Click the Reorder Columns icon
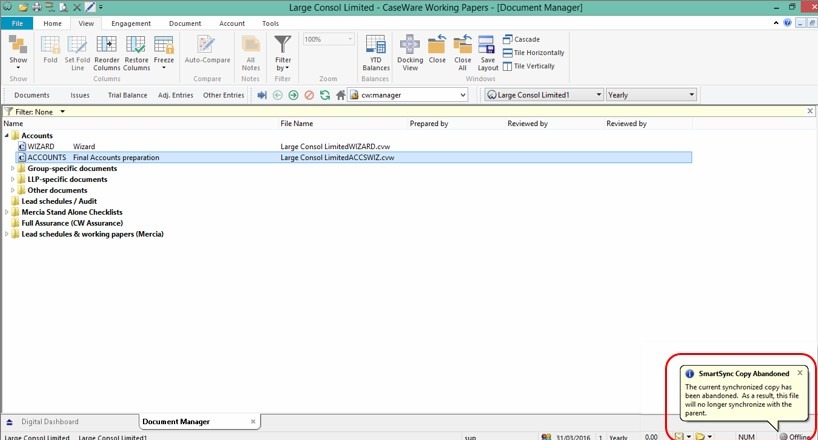The height and width of the screenshot is (440, 818). pos(107,50)
